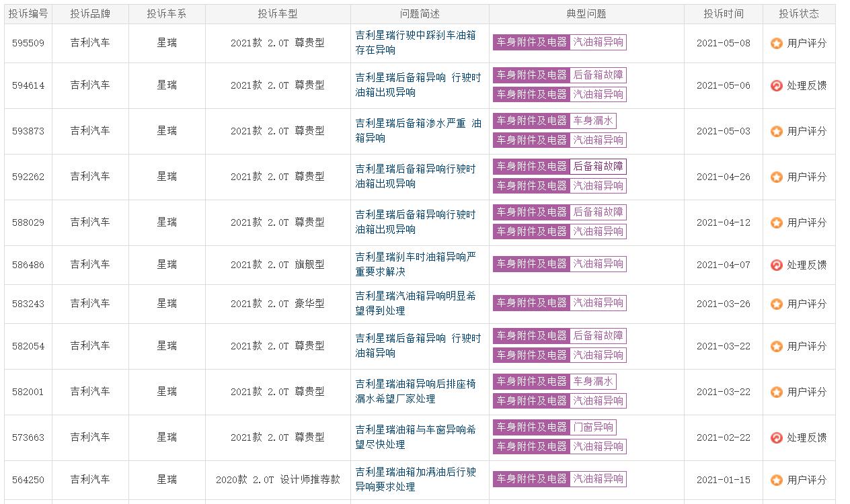Click the 用户评分 icon for complaint 588029
The image size is (850, 504).
tap(777, 222)
